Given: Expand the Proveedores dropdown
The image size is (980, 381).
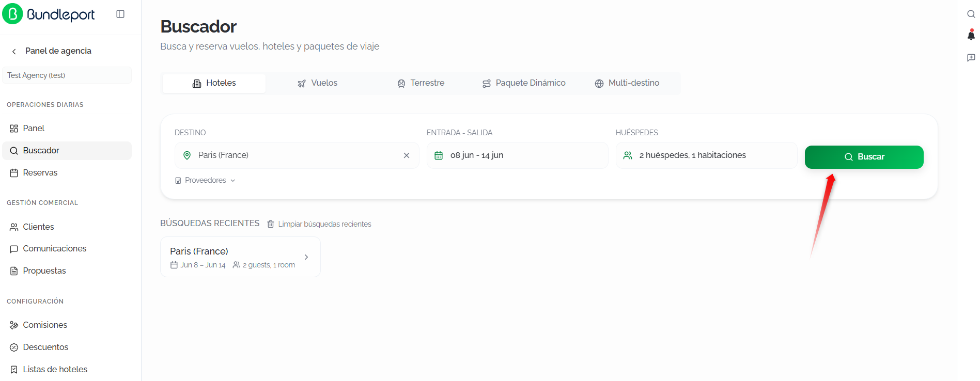Looking at the screenshot, I should 205,180.
